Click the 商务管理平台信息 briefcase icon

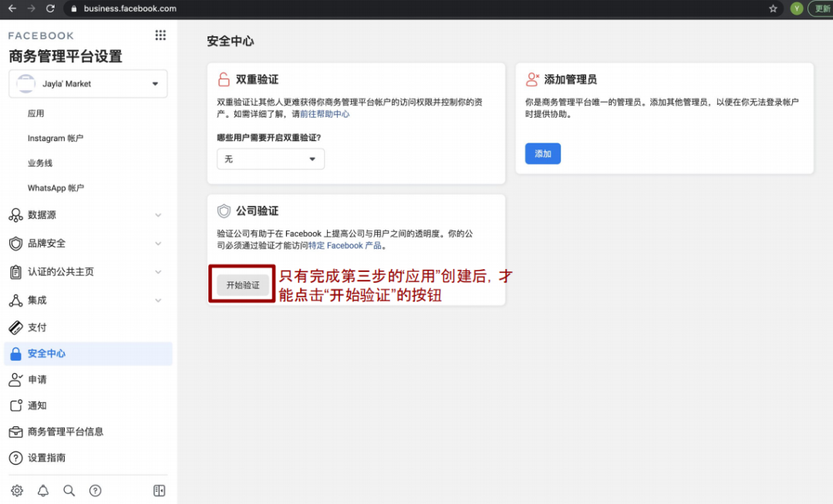17,432
